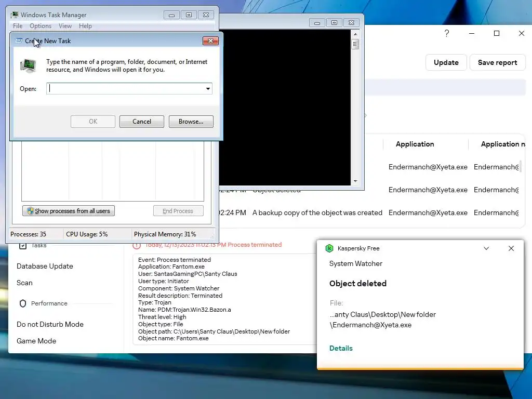
Task: Click 'Object deleted' heading in notification
Action: pos(358,284)
